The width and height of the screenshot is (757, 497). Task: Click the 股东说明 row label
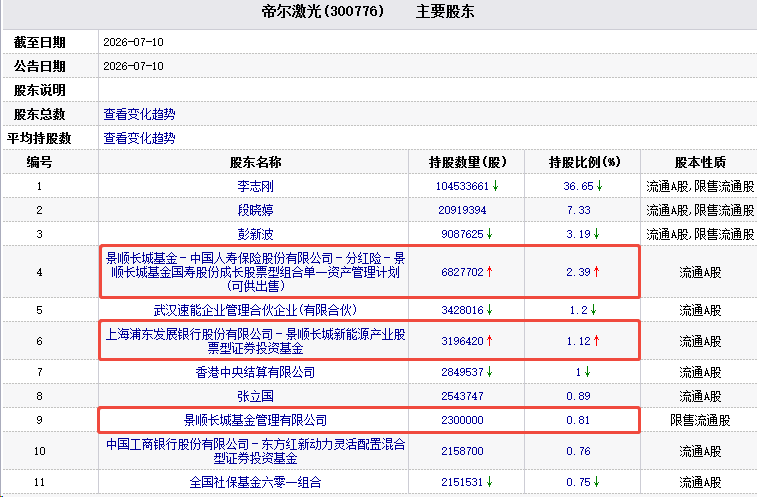point(39,90)
